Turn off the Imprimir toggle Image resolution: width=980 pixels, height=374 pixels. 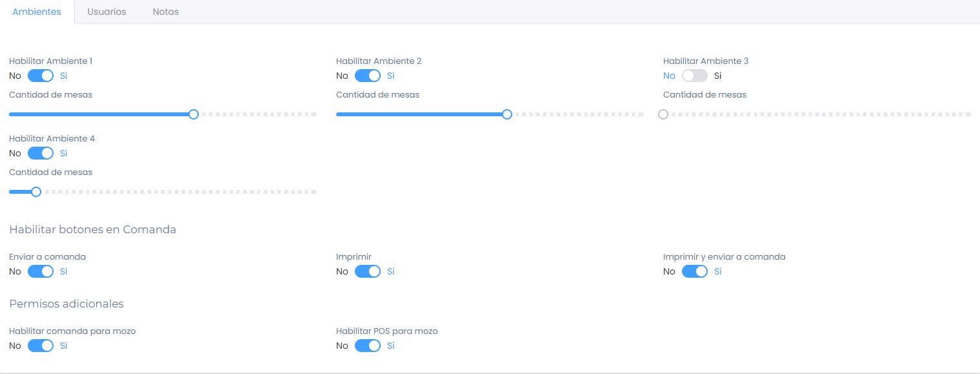click(367, 272)
